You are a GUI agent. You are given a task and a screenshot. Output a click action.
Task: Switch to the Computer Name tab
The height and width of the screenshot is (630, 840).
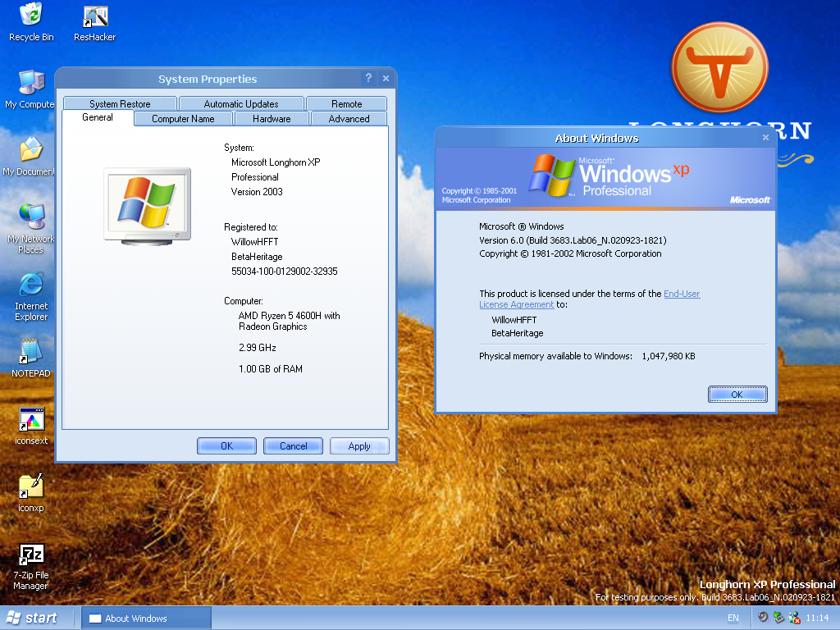(x=183, y=118)
